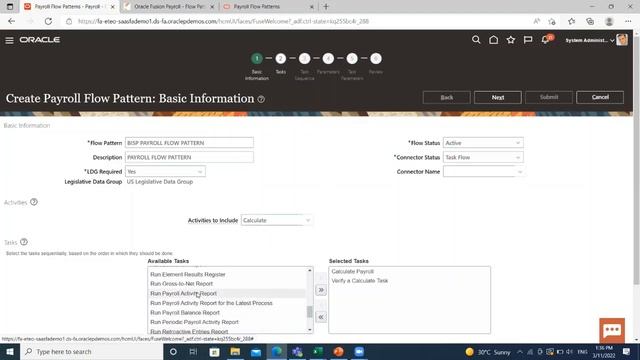Screen dimensions: 640x360
Task: Open Task View on the taskbar
Action: (193, 351)
